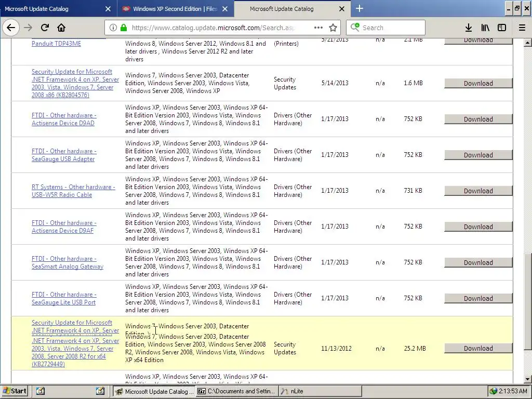This screenshot has height=399, width=532.
Task: Go to the Home page icon
Action: (x=61, y=28)
